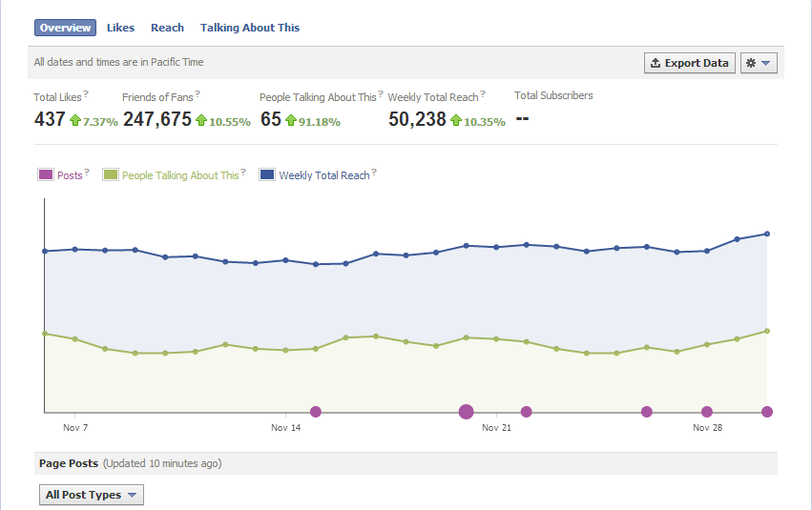Expand the All Post Types dropdown
The image size is (812, 510).
(x=92, y=495)
